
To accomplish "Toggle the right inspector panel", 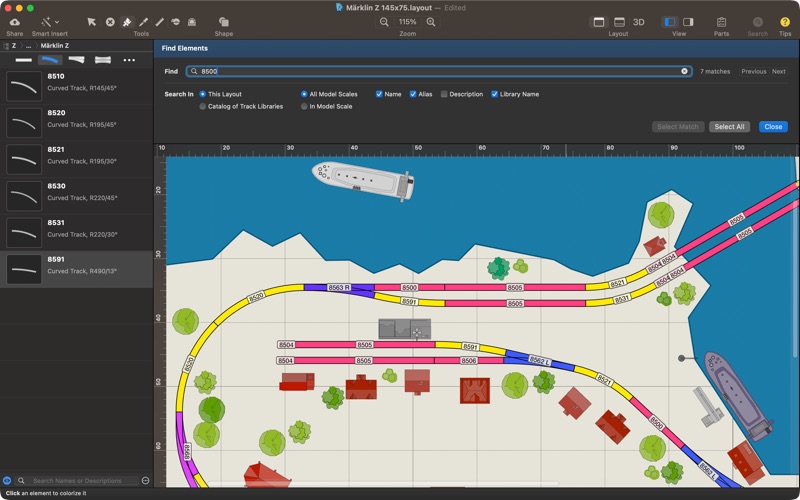I will (688, 22).
